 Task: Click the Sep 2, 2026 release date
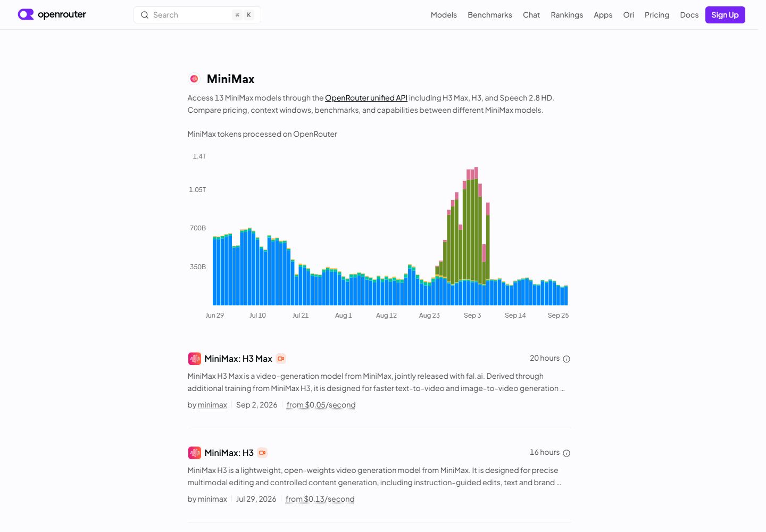(x=257, y=405)
